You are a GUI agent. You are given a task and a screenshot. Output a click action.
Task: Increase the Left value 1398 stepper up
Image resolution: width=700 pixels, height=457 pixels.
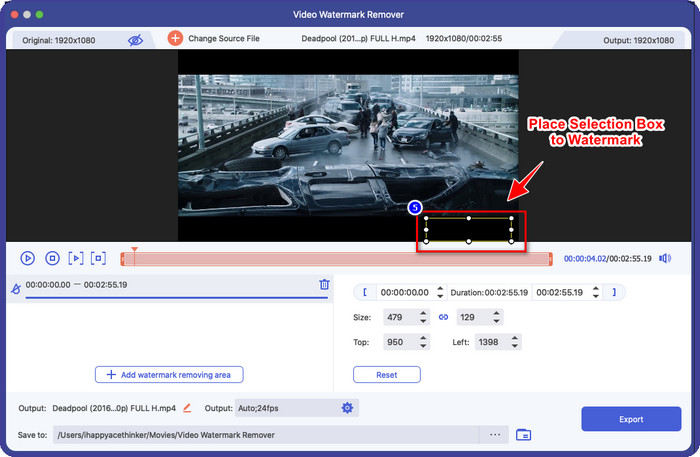click(x=515, y=339)
